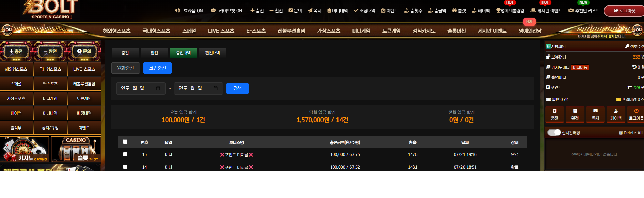
Task: Click the blue 검색 button
Action: click(237, 88)
